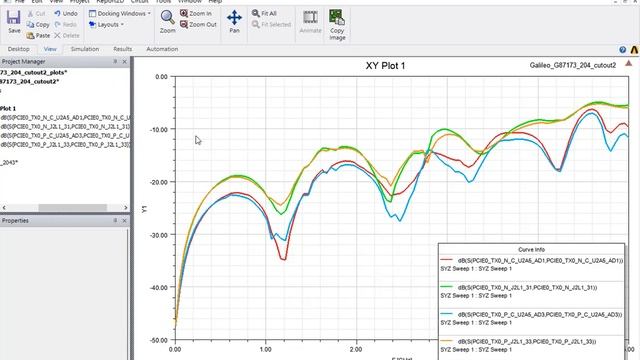Click the green legend line swatch for J2L1_31

click(x=447, y=287)
